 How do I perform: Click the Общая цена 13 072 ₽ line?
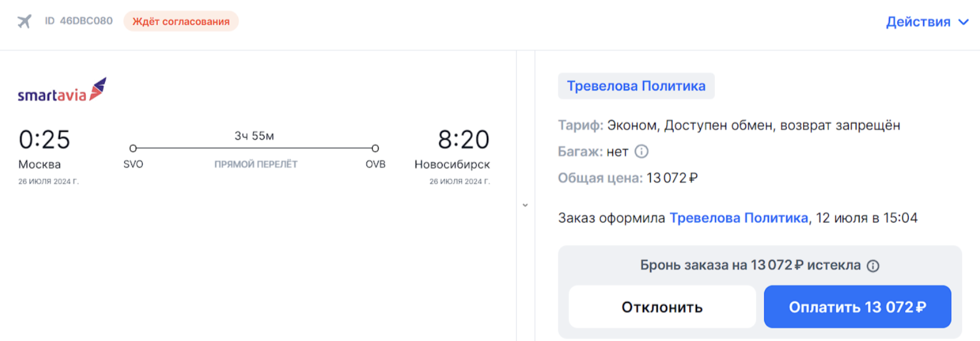[628, 178]
